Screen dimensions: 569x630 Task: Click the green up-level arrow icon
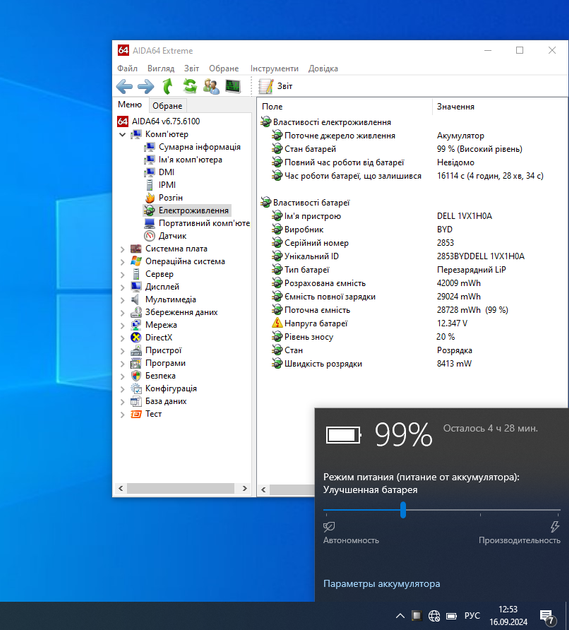click(x=168, y=86)
